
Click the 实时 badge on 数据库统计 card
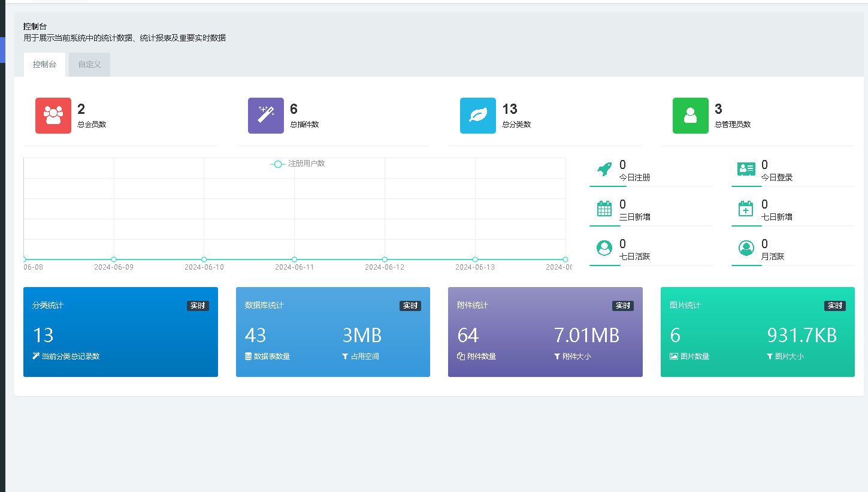pyautogui.click(x=410, y=306)
